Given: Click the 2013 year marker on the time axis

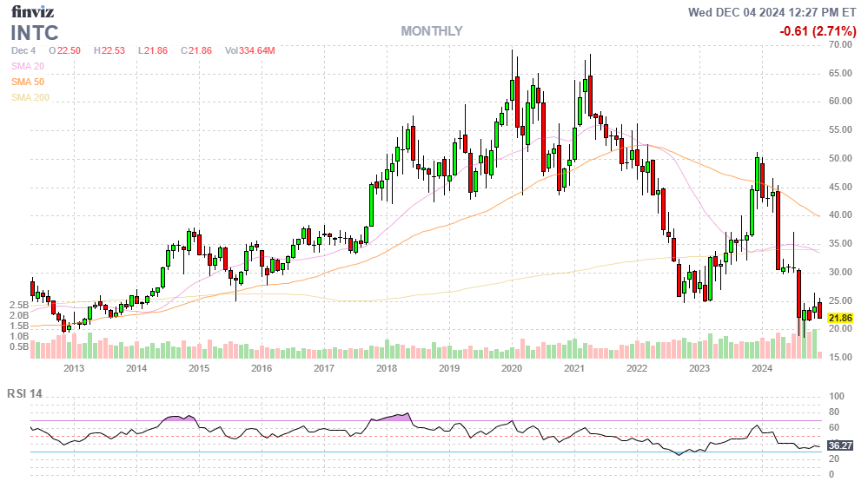Looking at the screenshot, I should click(73, 368).
